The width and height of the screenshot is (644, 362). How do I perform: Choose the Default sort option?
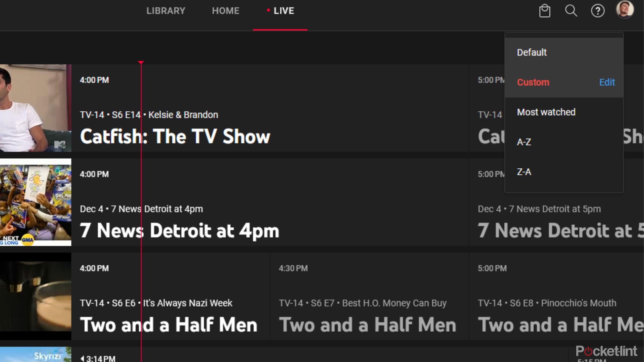click(564, 53)
